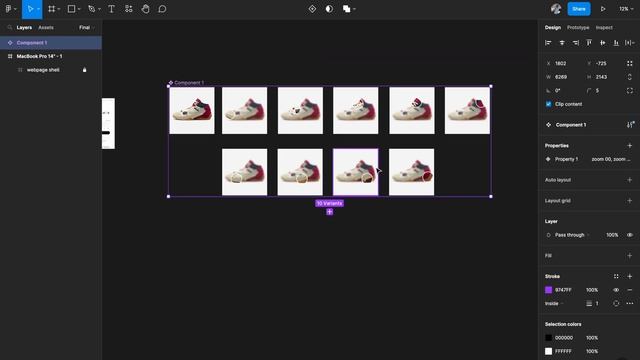Screen dimensions: 640x360
Task: Click purple plus below 10 Variants
Action: pos(329,212)
